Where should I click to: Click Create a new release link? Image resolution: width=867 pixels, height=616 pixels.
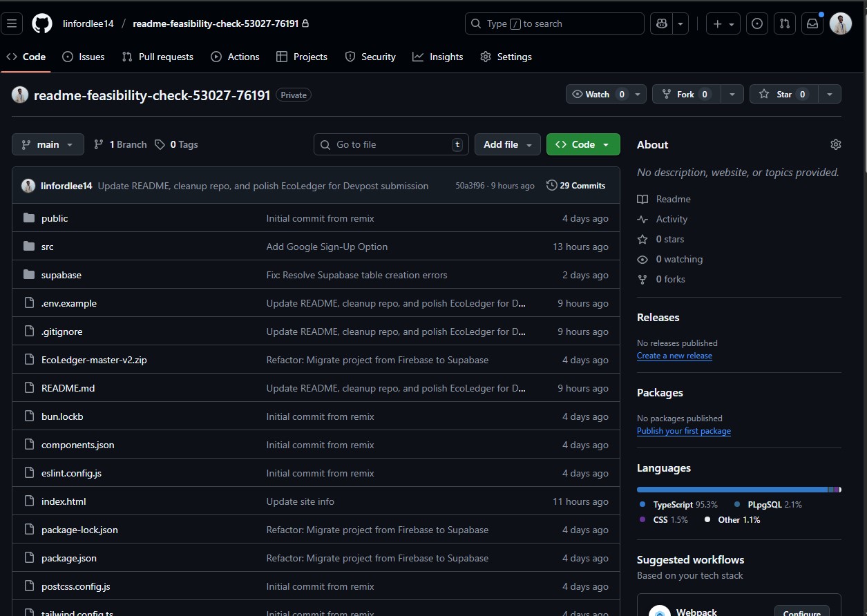(674, 356)
